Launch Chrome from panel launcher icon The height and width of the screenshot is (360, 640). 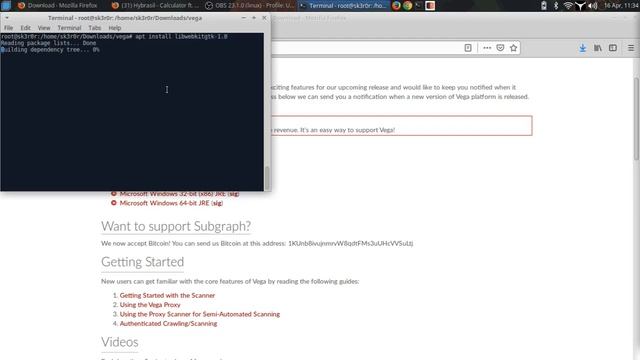pyautogui.click(x=407, y=5)
